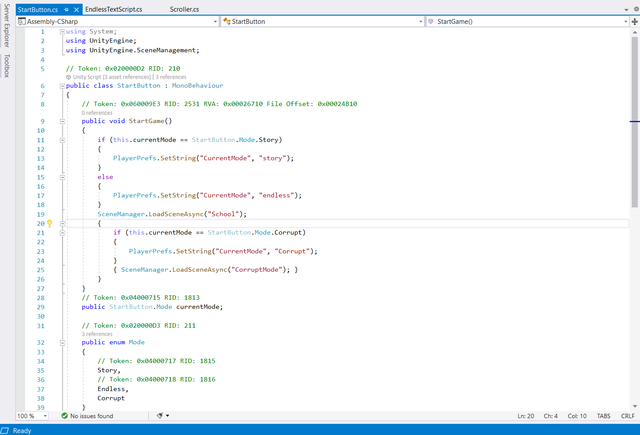
Task: Click the vertical scrollbar thumb
Action: (x=635, y=122)
